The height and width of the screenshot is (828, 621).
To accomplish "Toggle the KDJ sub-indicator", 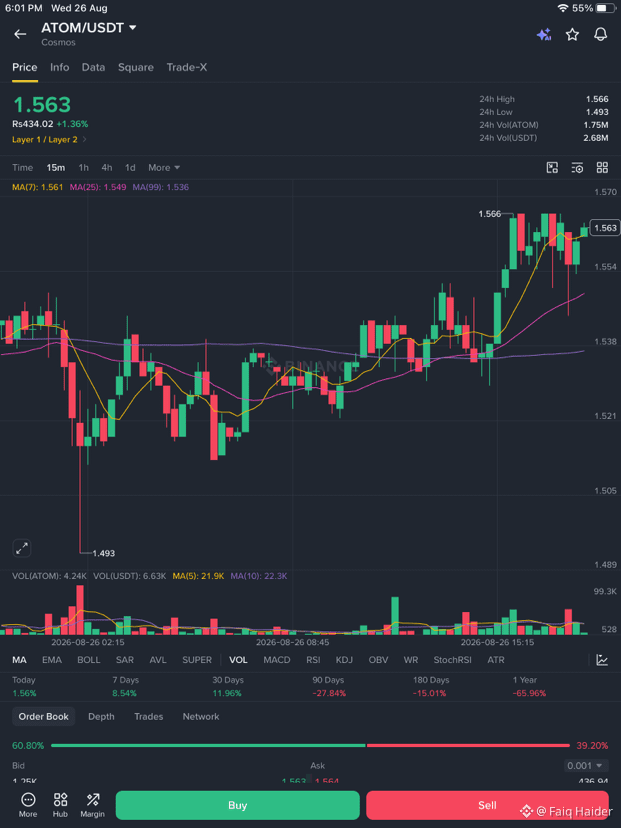I will 344,660.
